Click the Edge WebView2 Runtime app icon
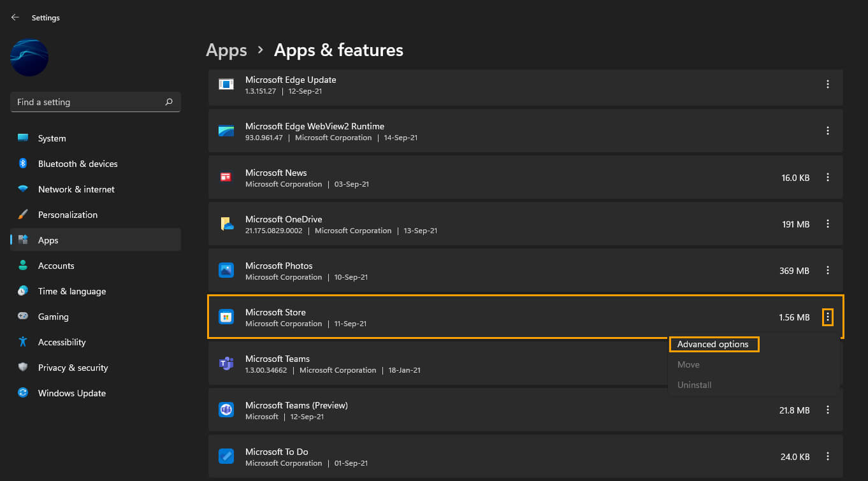The image size is (868, 481). click(226, 131)
